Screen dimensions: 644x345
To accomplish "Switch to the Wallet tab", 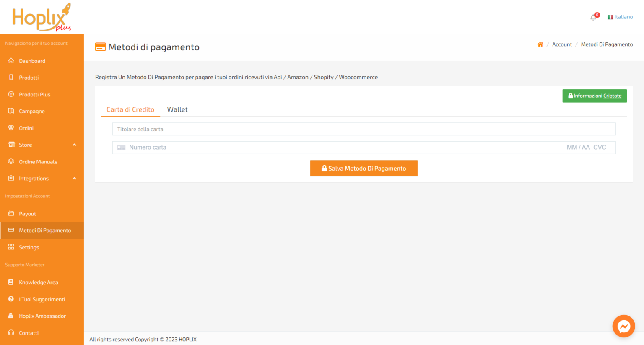I will pyautogui.click(x=177, y=109).
